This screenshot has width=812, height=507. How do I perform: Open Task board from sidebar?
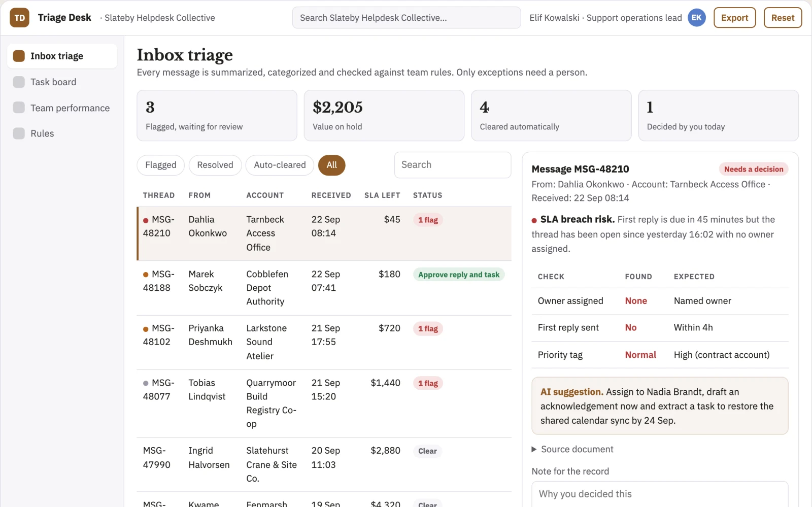pyautogui.click(x=62, y=82)
